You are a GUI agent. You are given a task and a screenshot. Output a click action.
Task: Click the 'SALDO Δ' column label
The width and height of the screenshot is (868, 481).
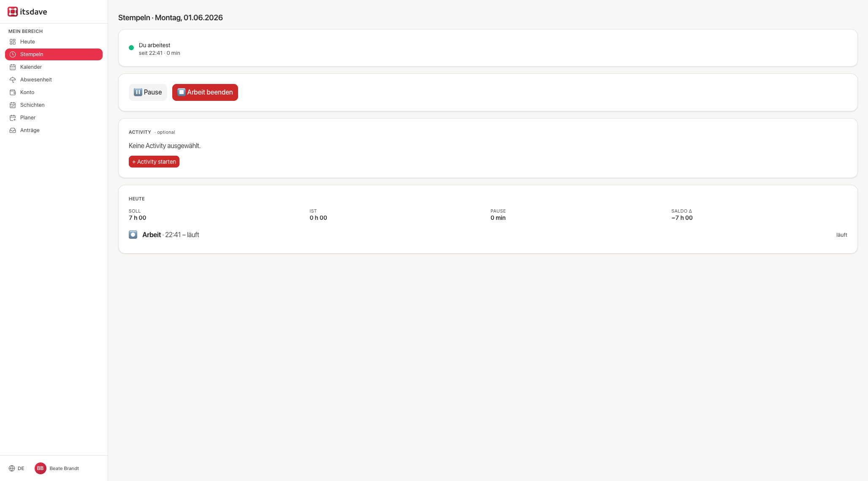681,211
